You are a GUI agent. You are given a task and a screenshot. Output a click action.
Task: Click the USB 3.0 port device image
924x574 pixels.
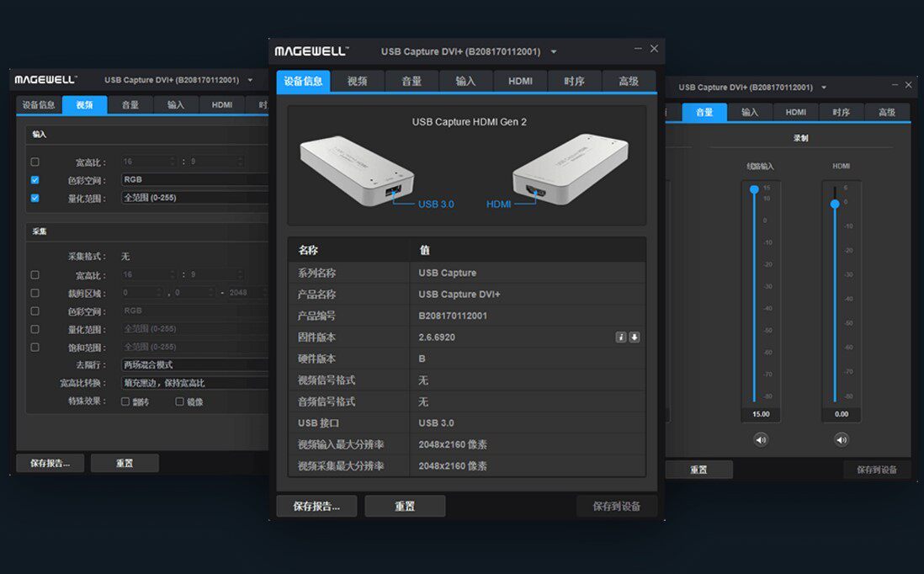point(357,171)
